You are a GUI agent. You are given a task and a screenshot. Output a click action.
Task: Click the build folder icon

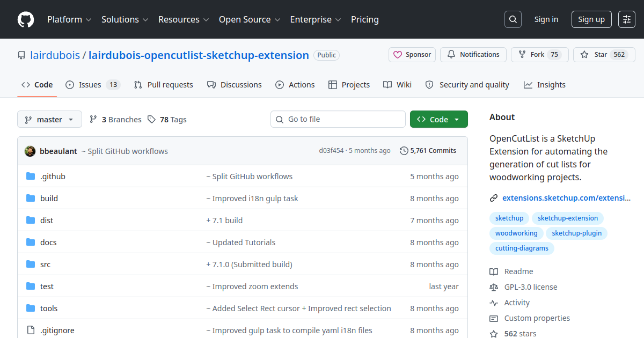(31, 199)
